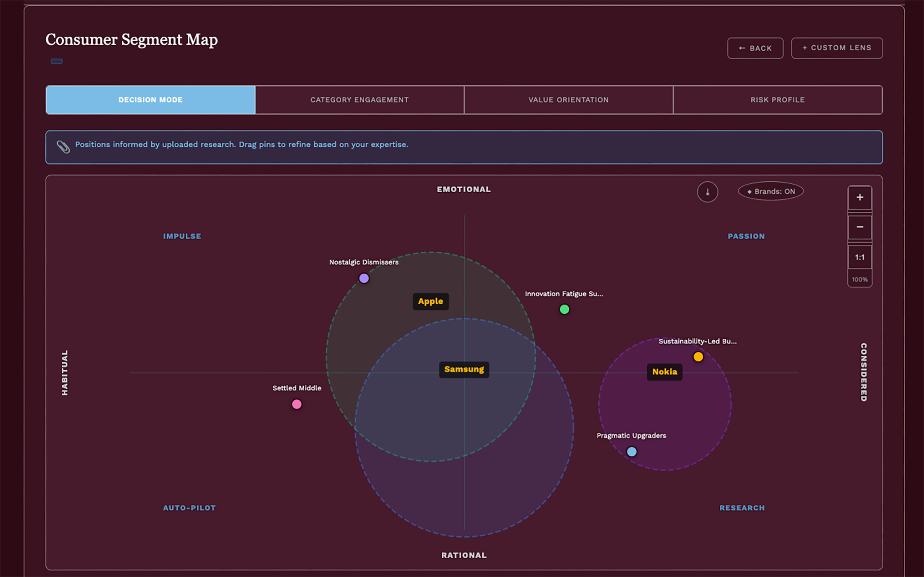
Task: Click the Apple brand label
Action: click(x=430, y=301)
